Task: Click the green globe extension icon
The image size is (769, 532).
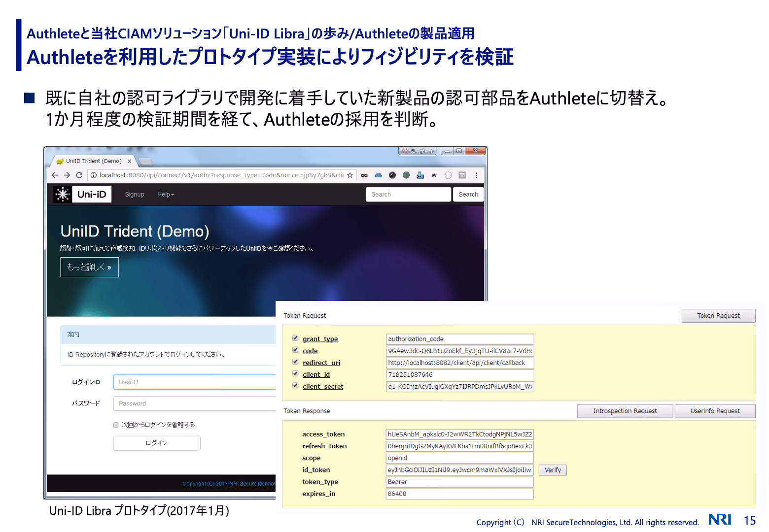Action: click(x=406, y=175)
